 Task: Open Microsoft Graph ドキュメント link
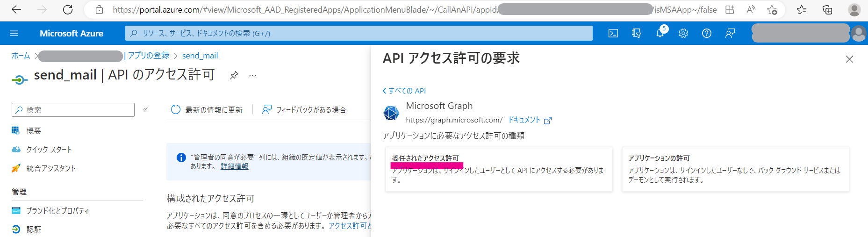coord(530,120)
